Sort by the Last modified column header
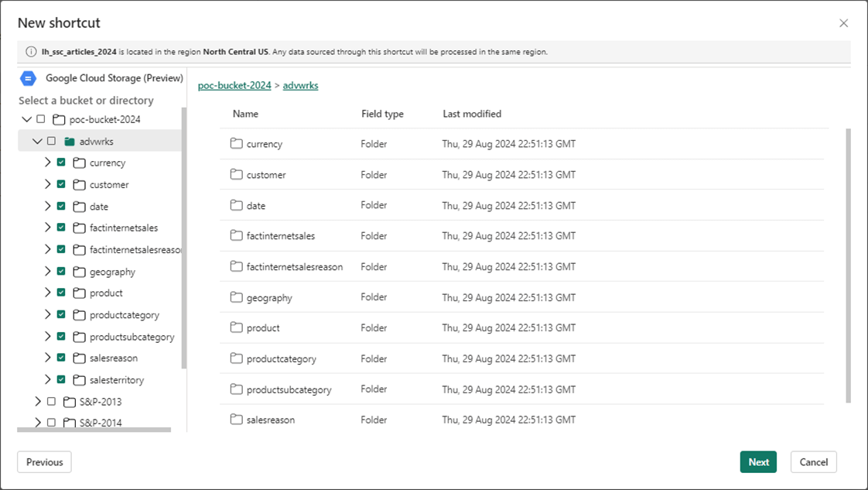This screenshot has width=868, height=490. (x=472, y=114)
